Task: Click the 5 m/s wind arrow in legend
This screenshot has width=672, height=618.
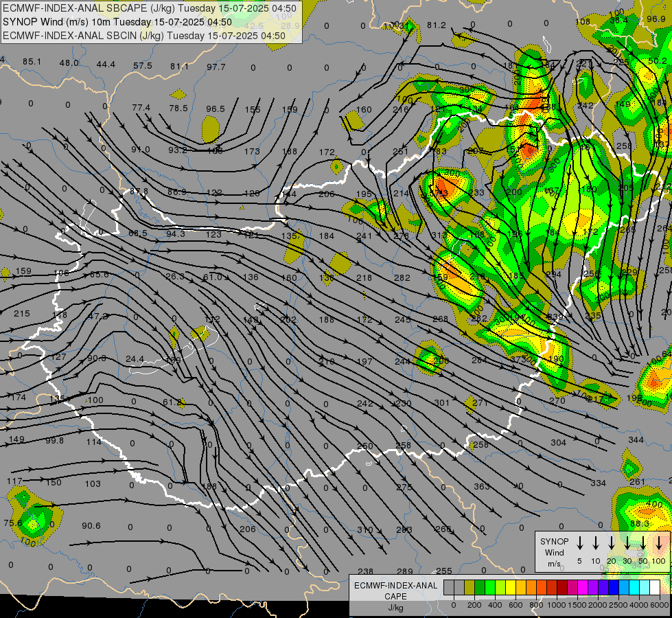Action: coord(580,542)
